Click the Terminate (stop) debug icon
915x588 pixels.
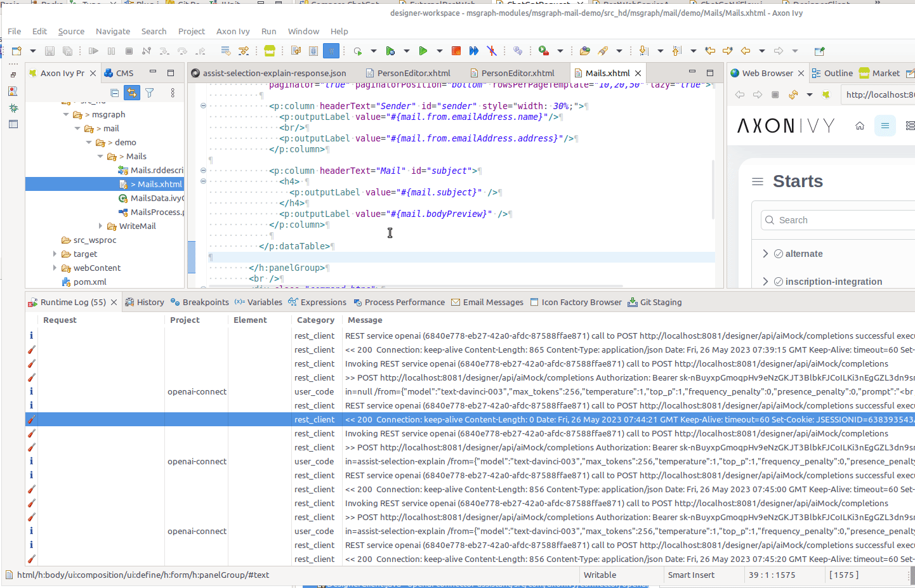129,51
